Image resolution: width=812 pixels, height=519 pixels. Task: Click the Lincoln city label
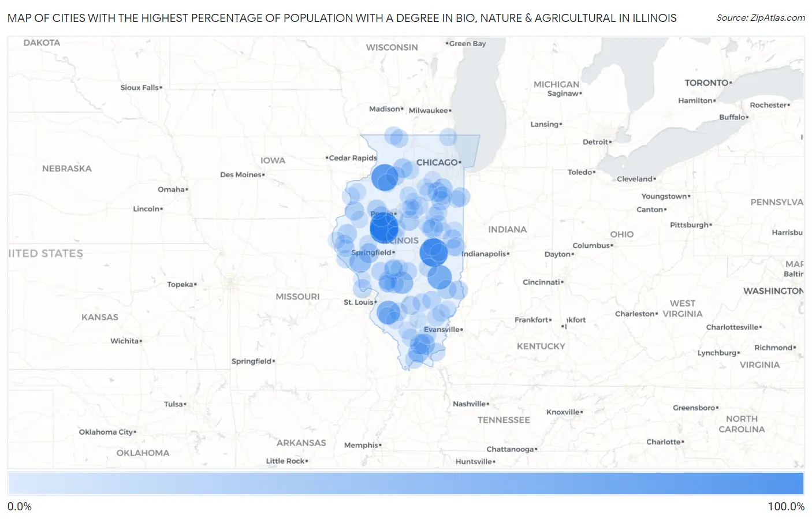[147, 209]
